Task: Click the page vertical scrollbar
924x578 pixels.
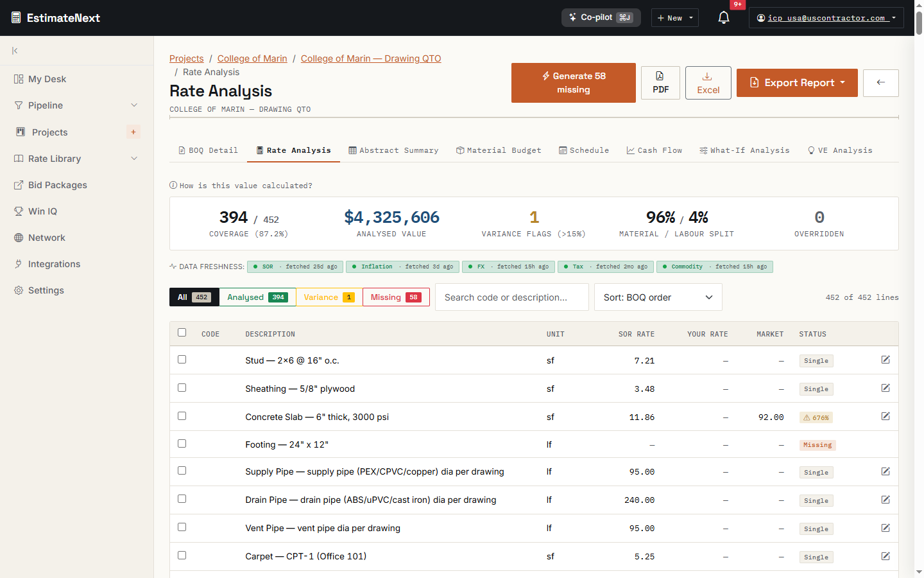Action: [919, 23]
